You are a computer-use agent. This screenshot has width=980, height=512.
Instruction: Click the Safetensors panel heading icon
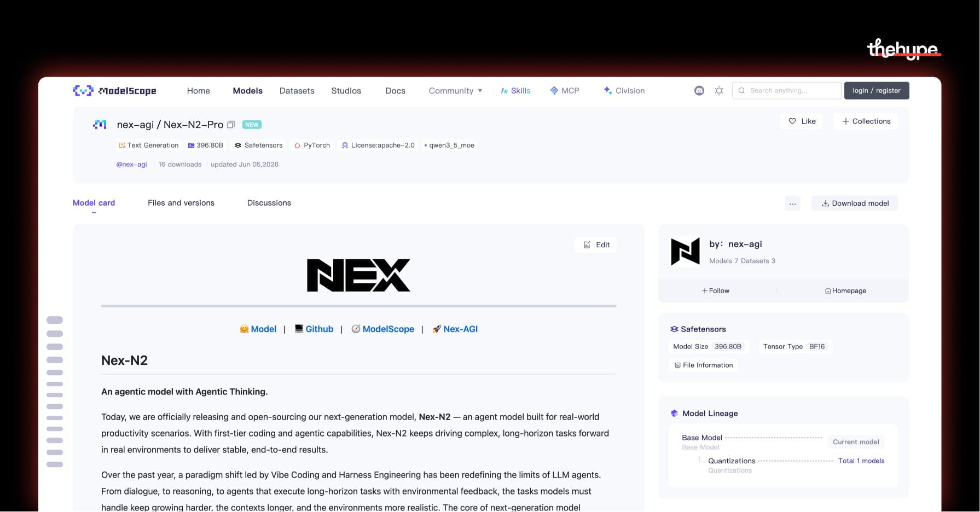click(674, 329)
